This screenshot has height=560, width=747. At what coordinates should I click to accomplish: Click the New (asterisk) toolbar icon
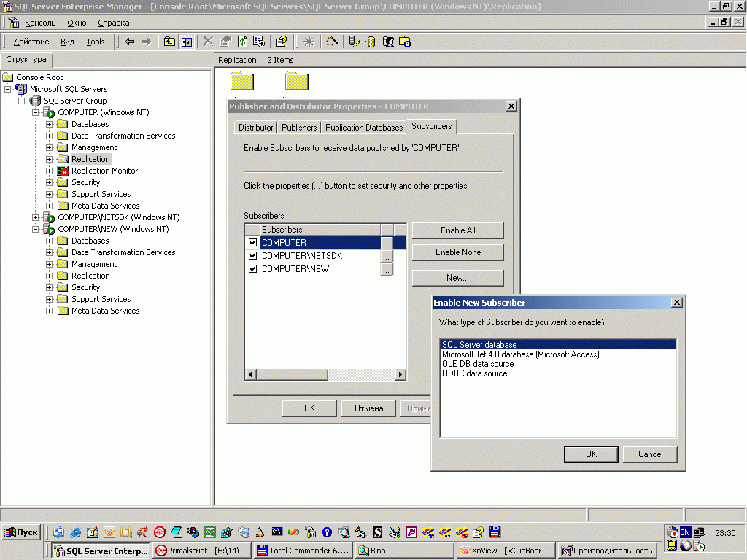(x=309, y=42)
